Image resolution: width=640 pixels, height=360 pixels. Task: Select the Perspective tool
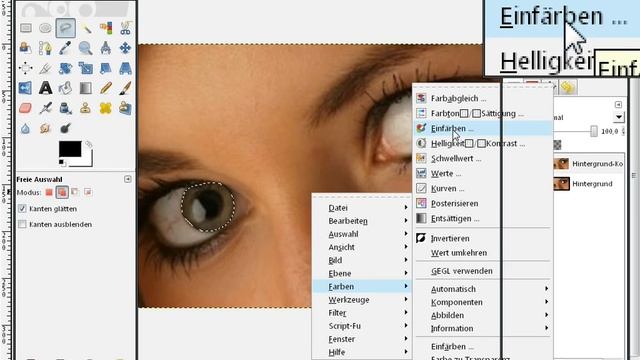(125, 68)
